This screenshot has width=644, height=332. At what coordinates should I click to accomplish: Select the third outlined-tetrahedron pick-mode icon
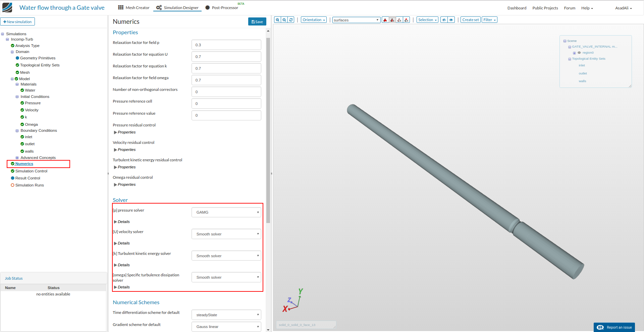click(399, 20)
